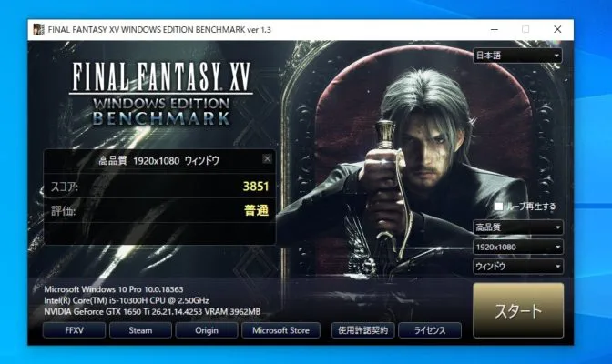Click the 高品質 1920x1080 ウィンドウ result header
The image size is (612, 364).
(158, 160)
